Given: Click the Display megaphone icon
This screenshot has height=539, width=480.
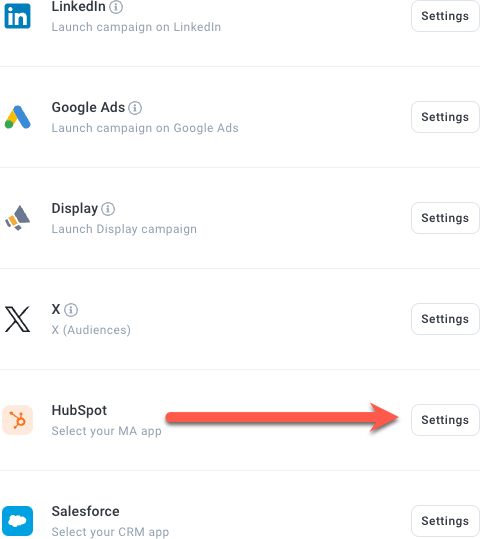Looking at the screenshot, I should pos(17,218).
